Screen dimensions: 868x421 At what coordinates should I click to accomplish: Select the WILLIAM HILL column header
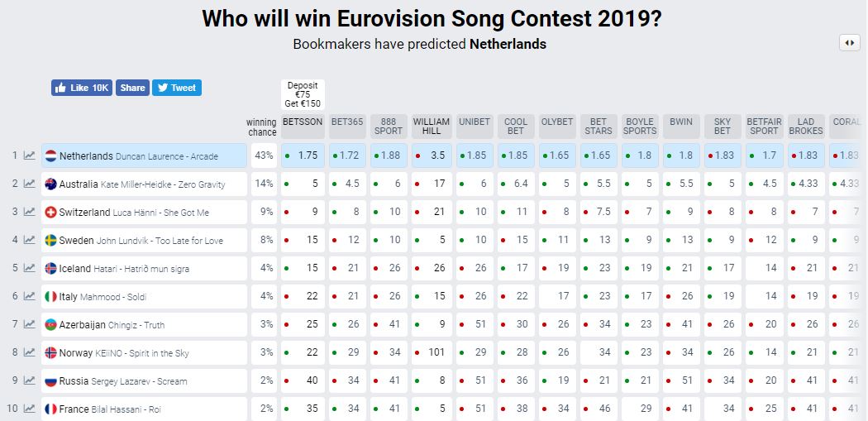pyautogui.click(x=432, y=127)
